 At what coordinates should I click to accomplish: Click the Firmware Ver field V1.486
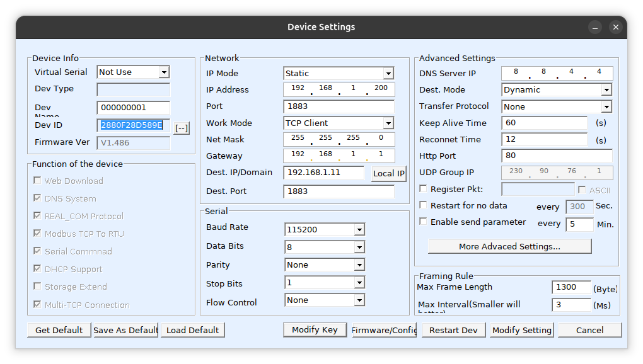tap(133, 143)
